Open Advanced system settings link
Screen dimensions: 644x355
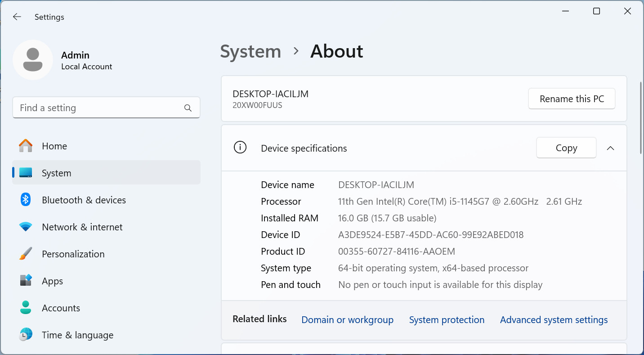[x=554, y=320]
